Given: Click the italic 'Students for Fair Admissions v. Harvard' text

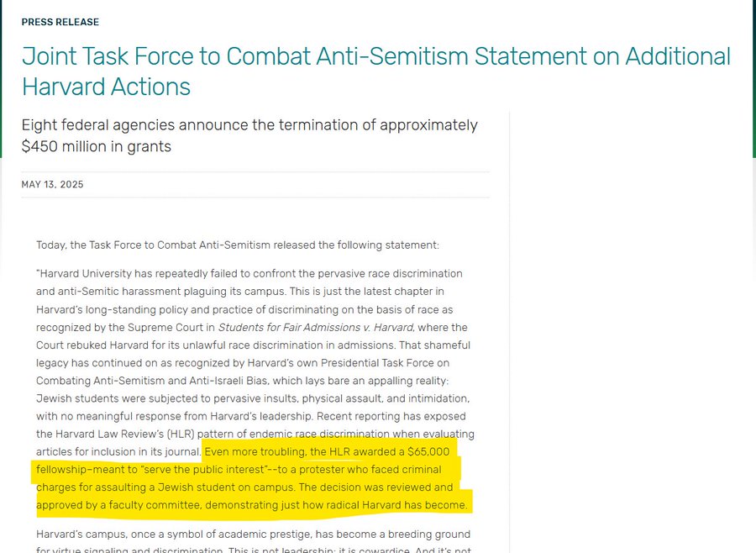Looking at the screenshot, I should pos(316,327).
